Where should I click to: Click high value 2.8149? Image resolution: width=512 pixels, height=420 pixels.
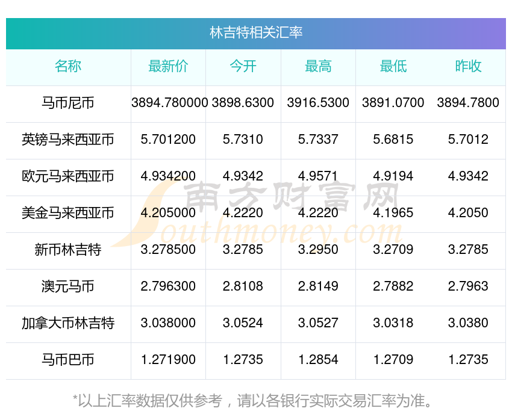point(318,286)
